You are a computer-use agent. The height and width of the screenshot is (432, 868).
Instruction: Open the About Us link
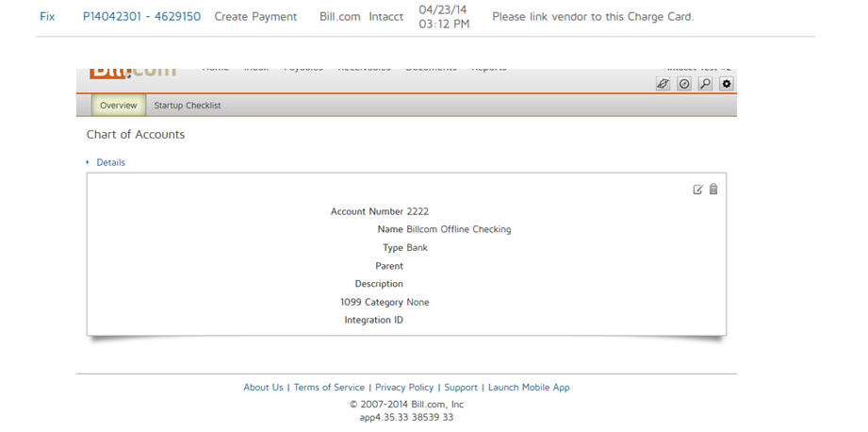(263, 387)
